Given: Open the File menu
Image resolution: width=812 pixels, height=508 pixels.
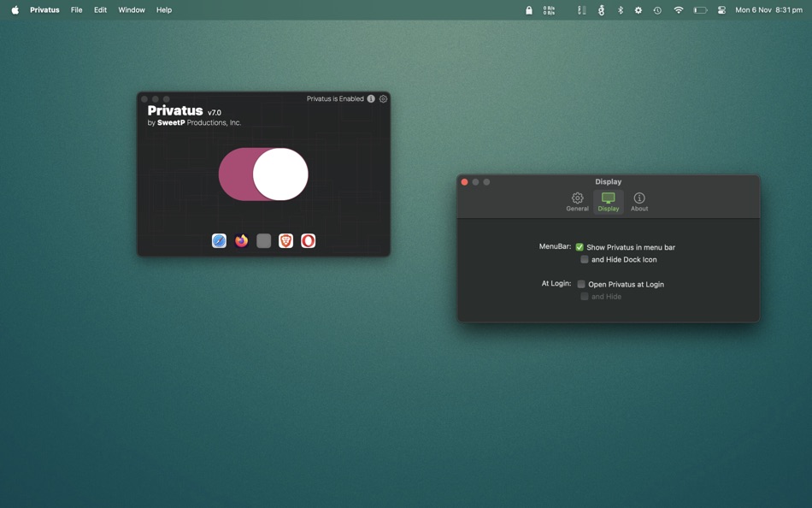Looking at the screenshot, I should (x=77, y=10).
